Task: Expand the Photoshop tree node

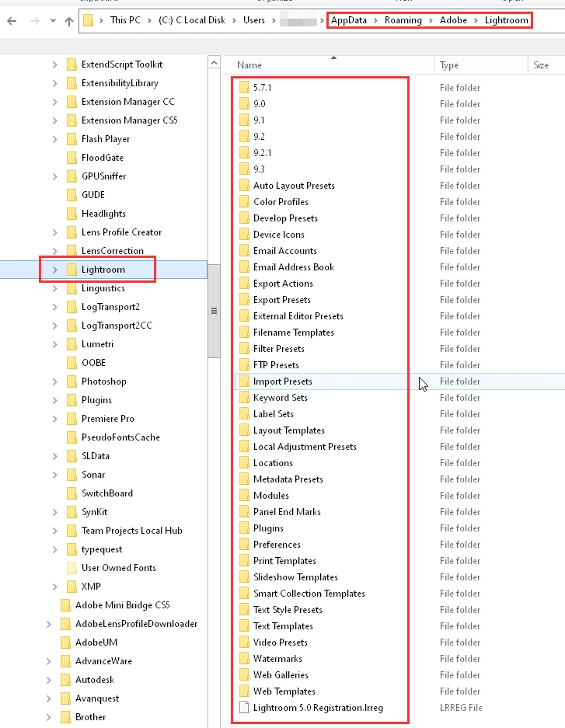Action: click(x=54, y=381)
